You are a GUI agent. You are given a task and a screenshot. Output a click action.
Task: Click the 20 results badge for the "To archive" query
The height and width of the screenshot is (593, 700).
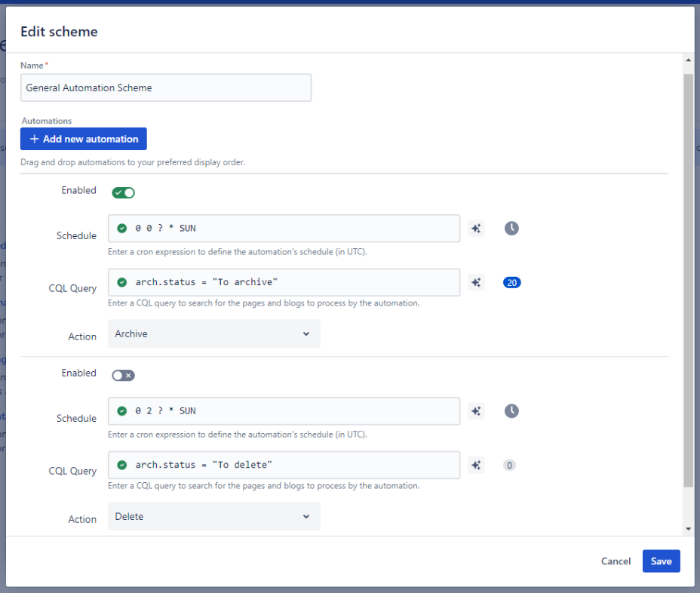click(511, 283)
